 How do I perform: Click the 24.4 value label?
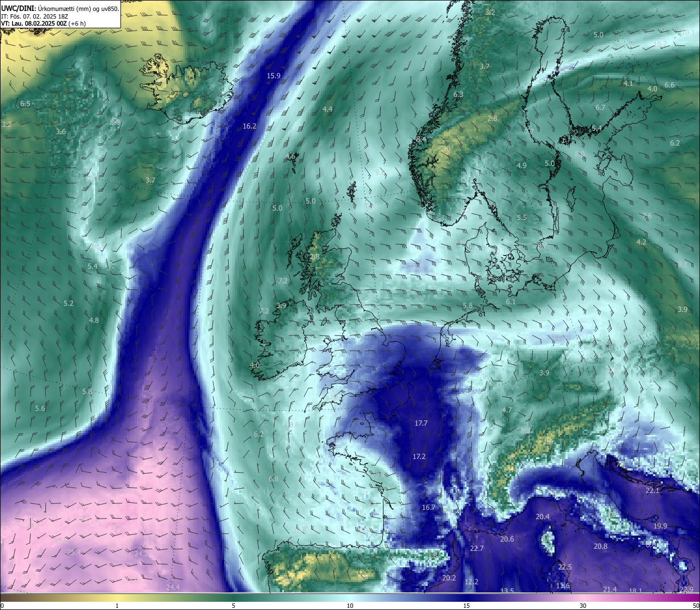click(173, 588)
